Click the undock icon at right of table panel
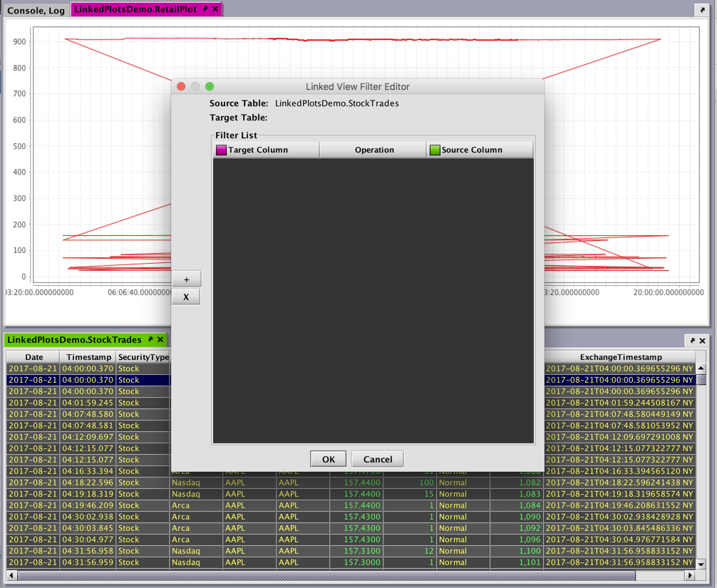This screenshot has height=588, width=717. [x=691, y=341]
